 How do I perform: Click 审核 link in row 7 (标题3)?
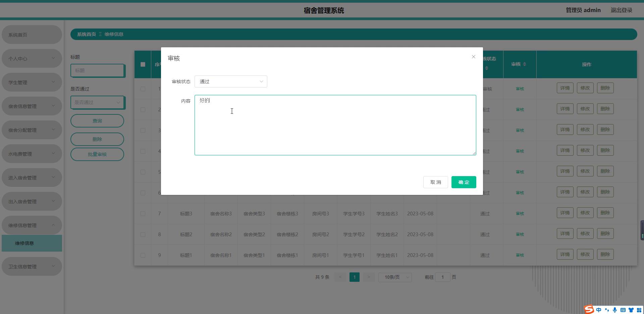[520, 214]
